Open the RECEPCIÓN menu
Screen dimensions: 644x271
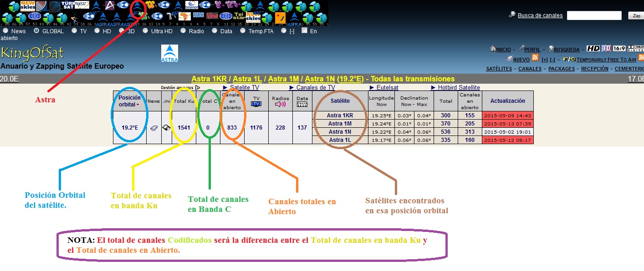click(x=595, y=69)
